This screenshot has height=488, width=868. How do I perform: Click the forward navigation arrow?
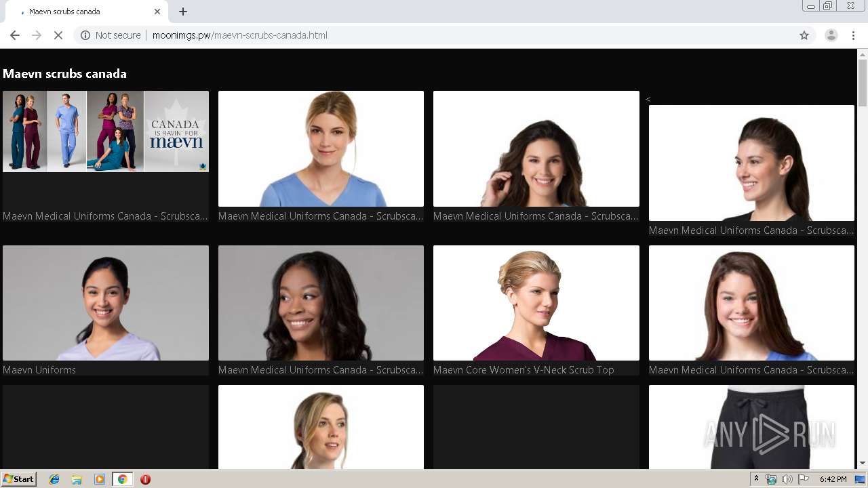pos(37,35)
